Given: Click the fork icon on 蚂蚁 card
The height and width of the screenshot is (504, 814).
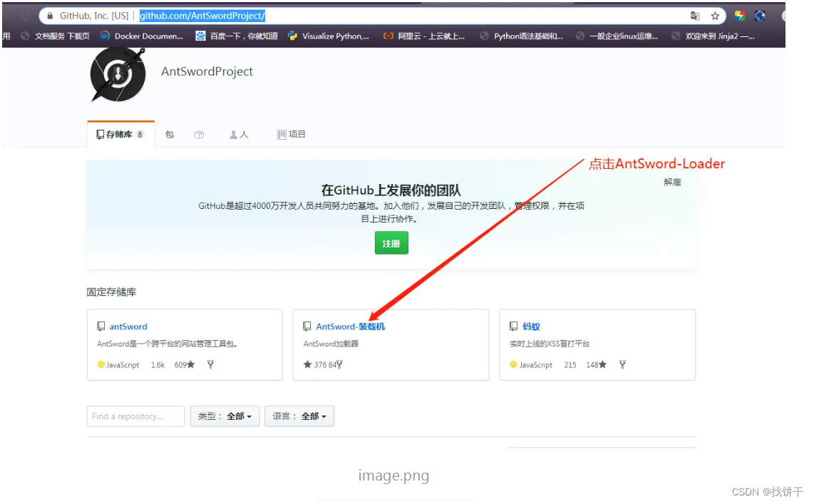Looking at the screenshot, I should click(x=622, y=364).
